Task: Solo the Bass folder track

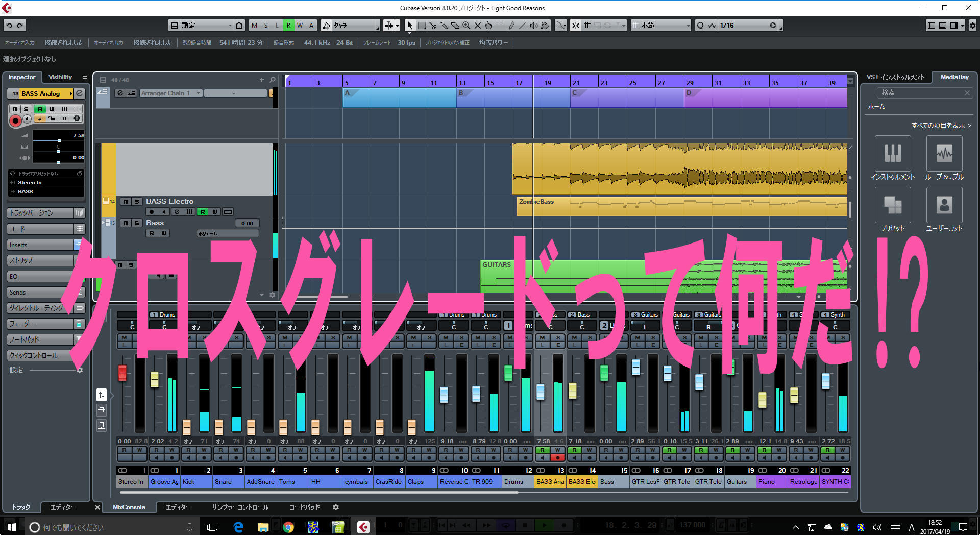Action: pos(137,223)
